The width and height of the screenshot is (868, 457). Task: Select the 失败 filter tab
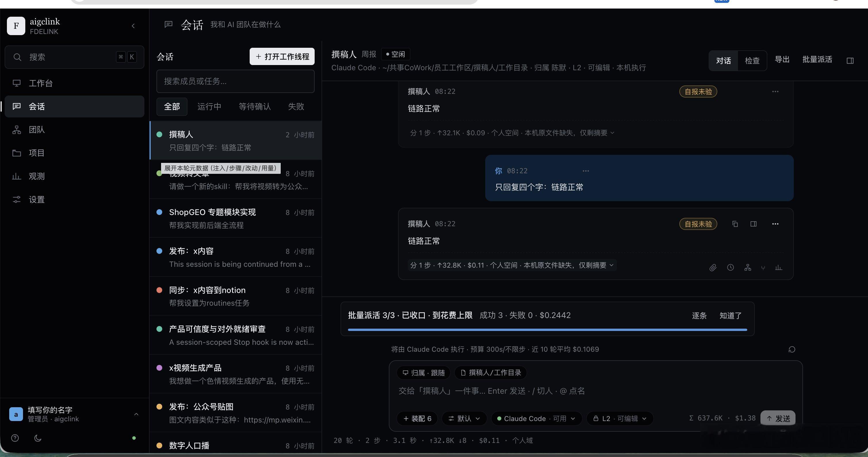[x=296, y=106]
